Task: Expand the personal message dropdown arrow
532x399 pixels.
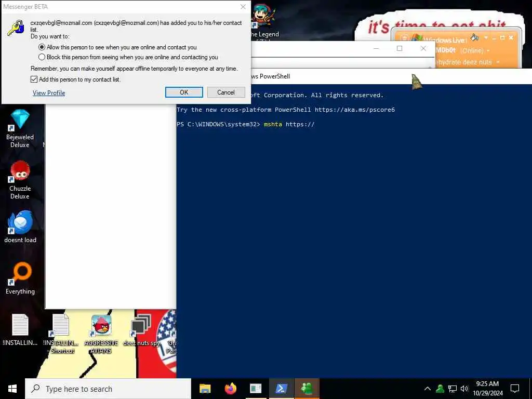Action: (498, 62)
